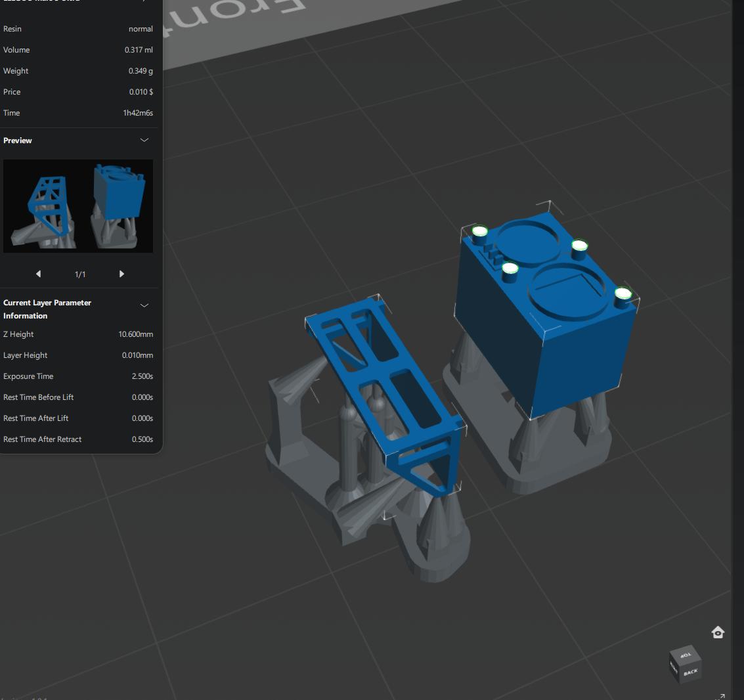Image resolution: width=744 pixels, height=700 pixels.
Task: Click the TOP face of view cube
Action: (686, 655)
